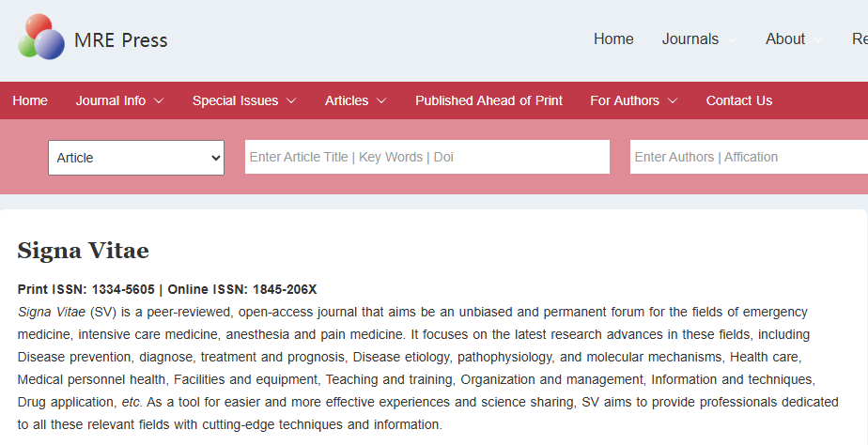Click the chevron beside For Authors
The image size is (868, 445).
(x=673, y=100)
